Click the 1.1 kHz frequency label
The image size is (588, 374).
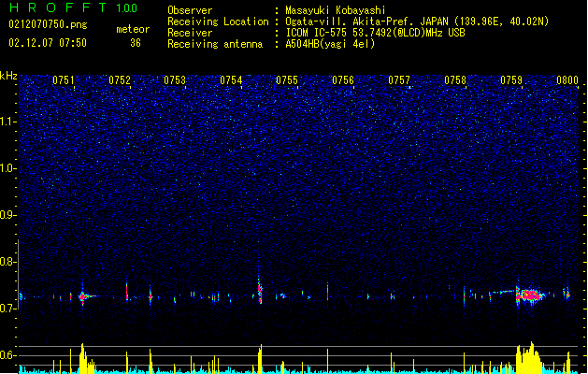(x=8, y=122)
